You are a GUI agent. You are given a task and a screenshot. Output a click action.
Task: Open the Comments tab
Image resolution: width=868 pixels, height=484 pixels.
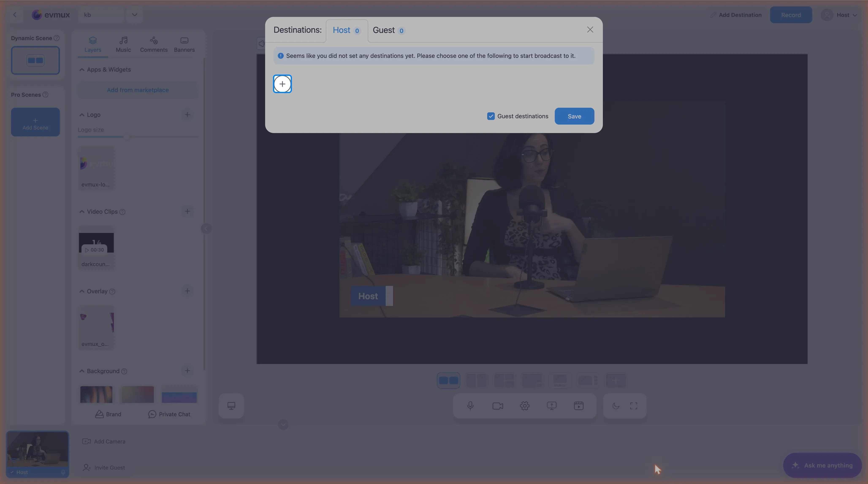click(x=154, y=45)
